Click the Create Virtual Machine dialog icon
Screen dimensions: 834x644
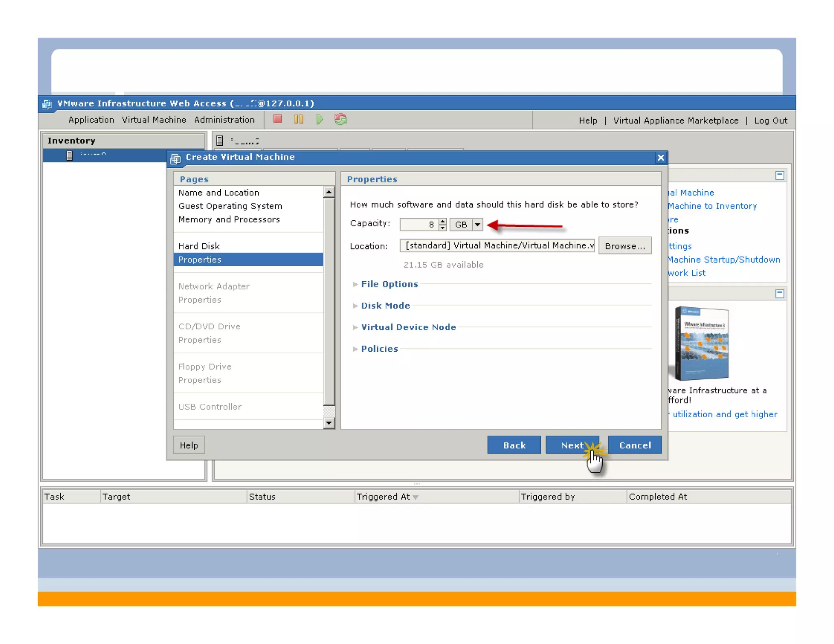(176, 158)
